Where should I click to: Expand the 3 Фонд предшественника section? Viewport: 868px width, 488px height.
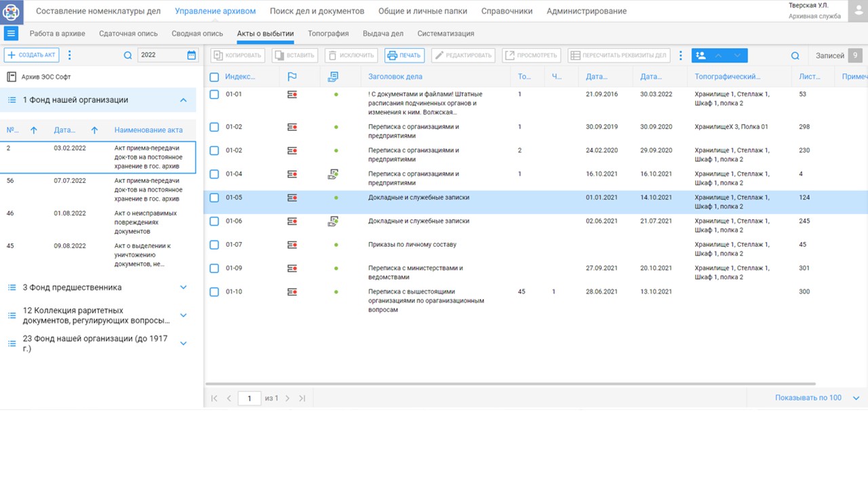click(183, 287)
